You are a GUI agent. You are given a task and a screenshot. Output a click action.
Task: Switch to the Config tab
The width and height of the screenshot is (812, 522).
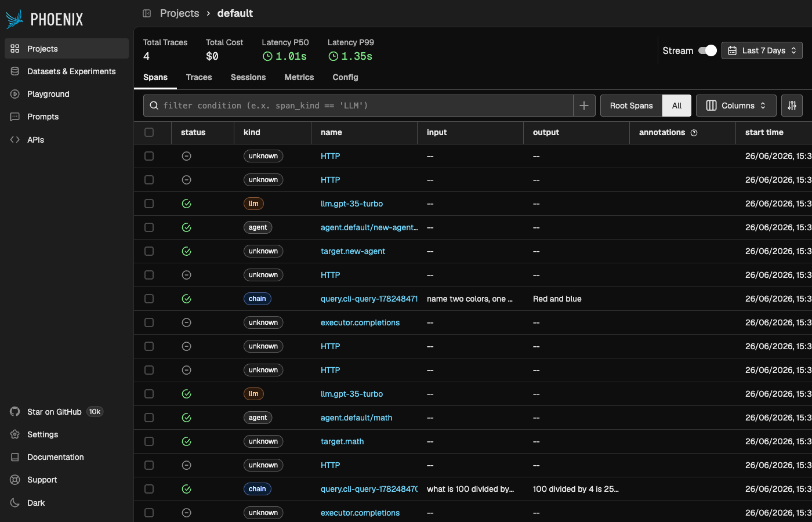coord(345,77)
